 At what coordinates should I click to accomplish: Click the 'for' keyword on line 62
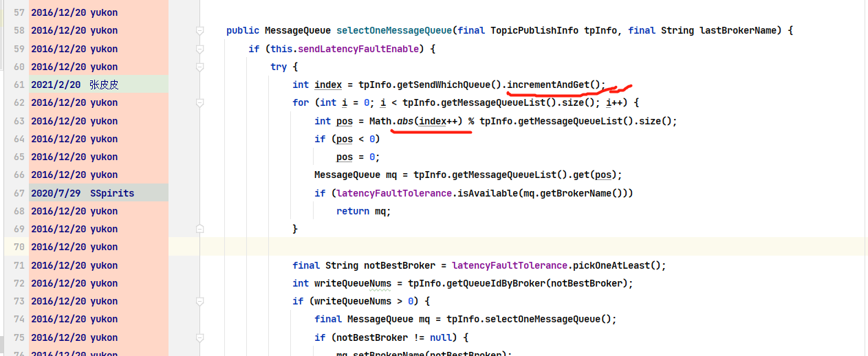click(301, 103)
